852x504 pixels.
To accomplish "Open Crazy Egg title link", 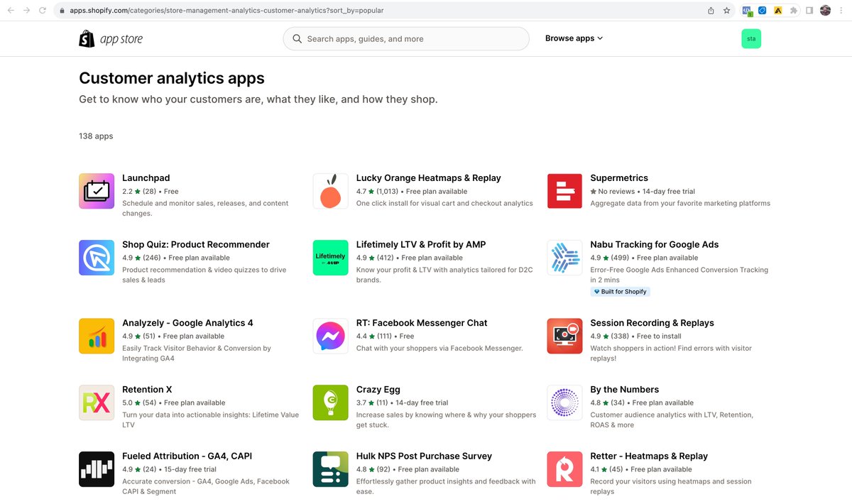I will pyautogui.click(x=378, y=390).
